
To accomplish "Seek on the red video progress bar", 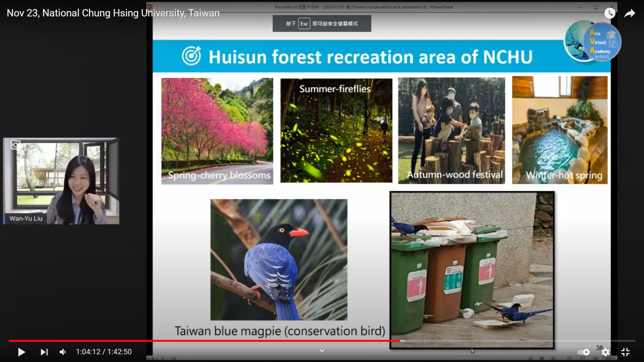I will [204, 341].
